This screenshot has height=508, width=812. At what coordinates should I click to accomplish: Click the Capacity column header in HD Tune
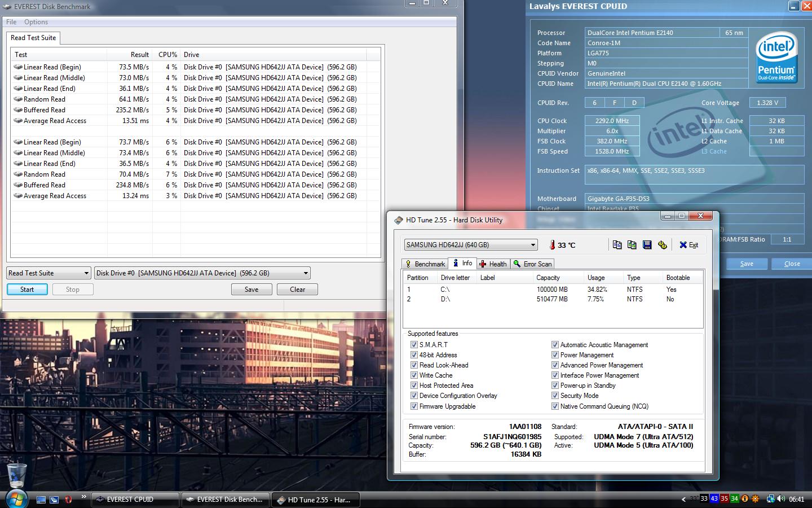[x=558, y=278]
